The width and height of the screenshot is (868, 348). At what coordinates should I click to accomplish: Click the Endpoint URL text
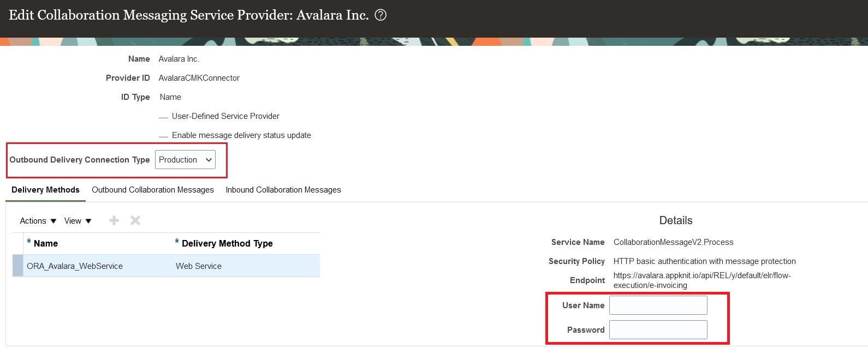[x=702, y=280]
